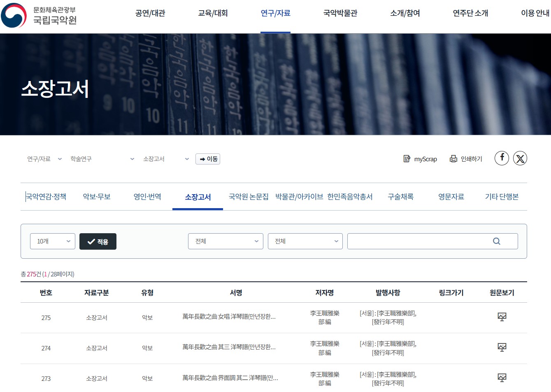Click the 인쇄하기 print icon

(453, 159)
